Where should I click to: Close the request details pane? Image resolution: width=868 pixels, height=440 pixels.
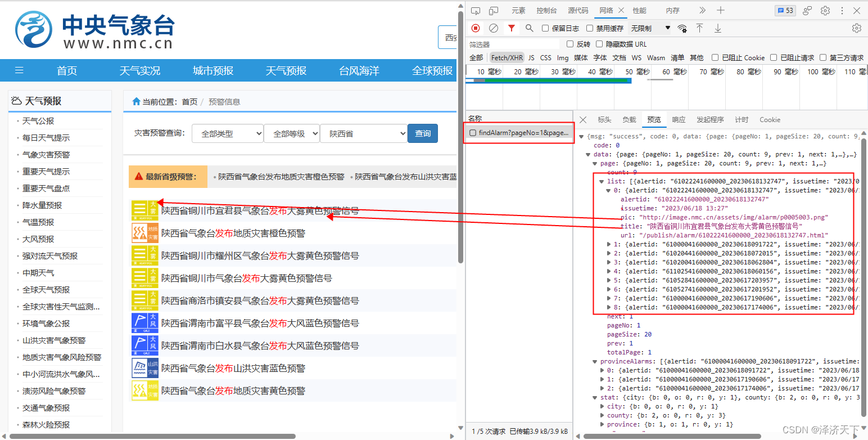(x=583, y=120)
